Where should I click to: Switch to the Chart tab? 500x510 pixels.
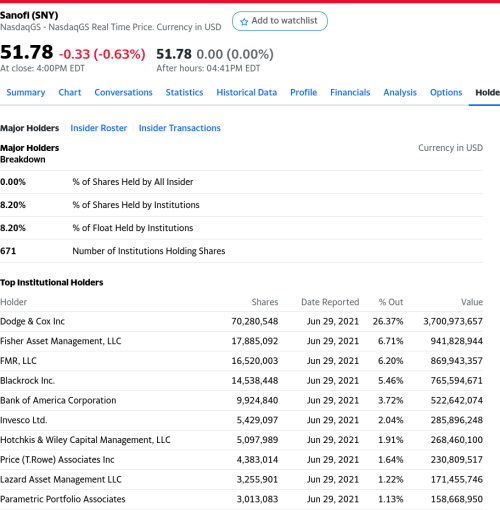point(70,92)
